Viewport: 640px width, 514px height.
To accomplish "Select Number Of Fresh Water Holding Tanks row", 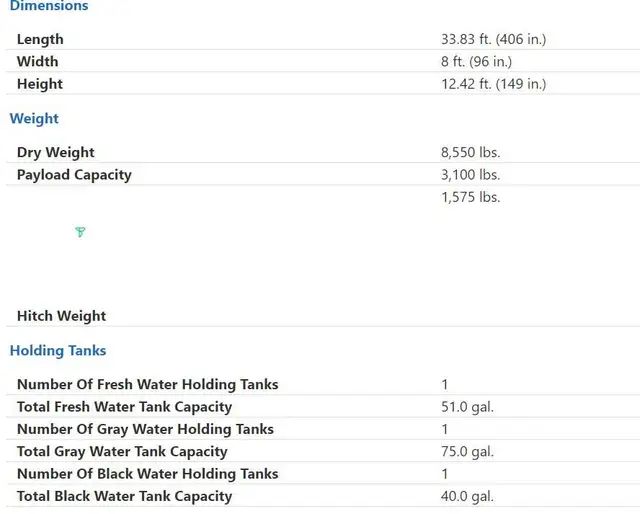I will [323, 384].
